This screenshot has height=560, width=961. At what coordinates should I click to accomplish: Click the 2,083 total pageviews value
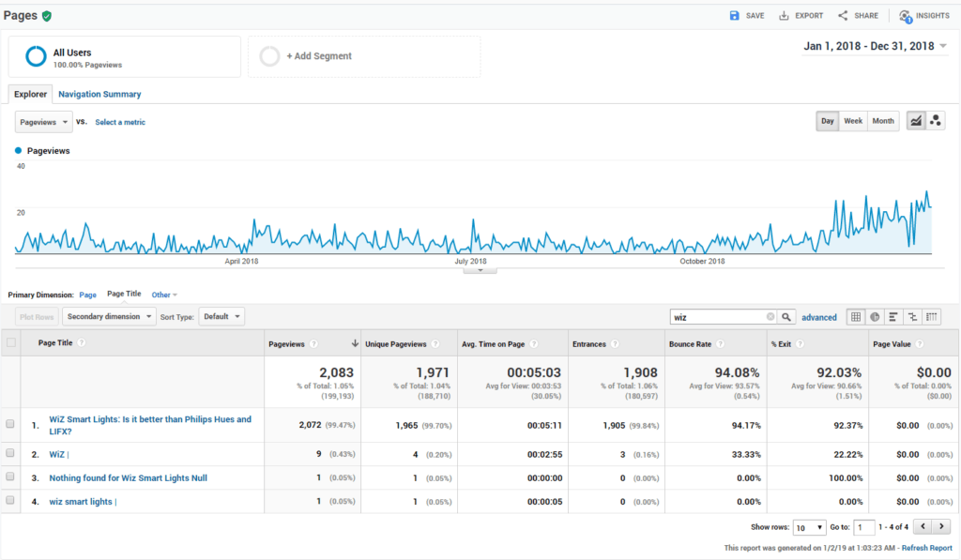[337, 372]
